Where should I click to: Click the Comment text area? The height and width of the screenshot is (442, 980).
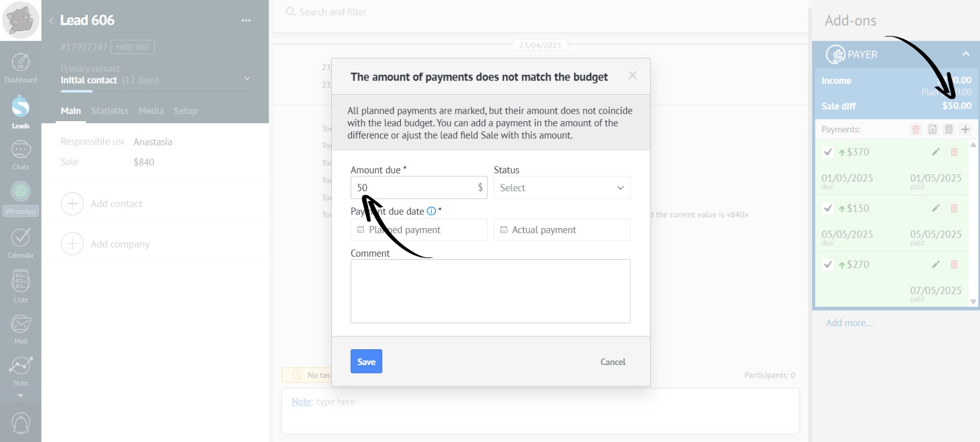click(490, 291)
